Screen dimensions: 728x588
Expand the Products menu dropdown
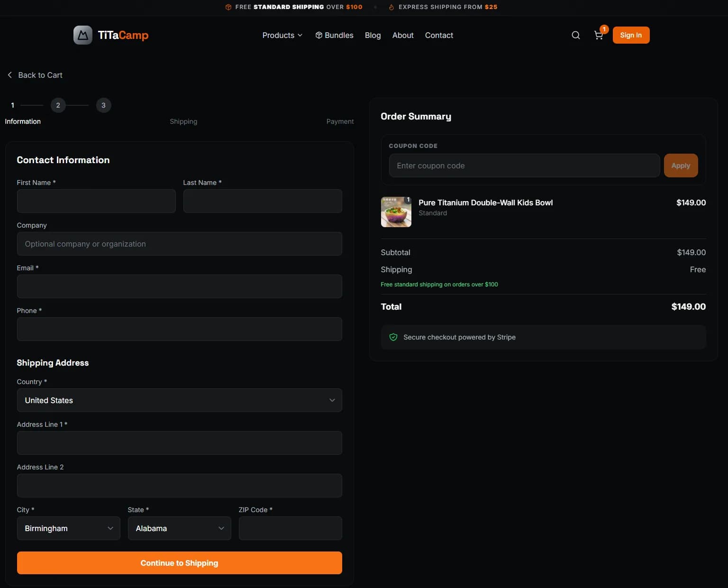[282, 35]
